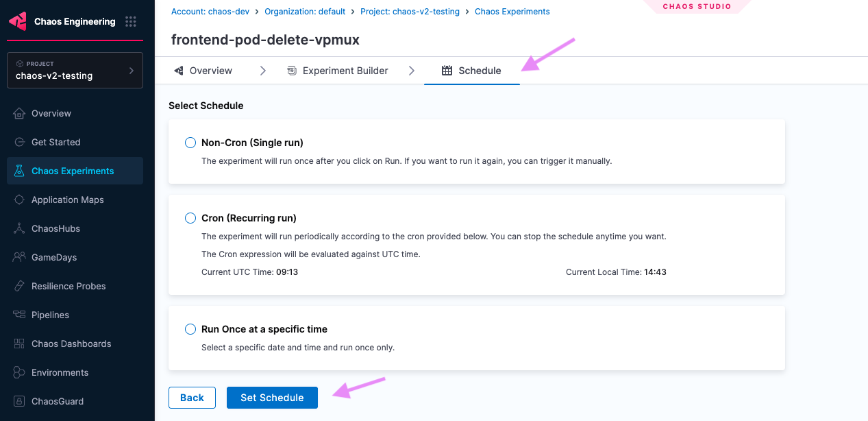Click the ChaosGuard shield icon
This screenshot has width=868, height=421.
coord(19,401)
